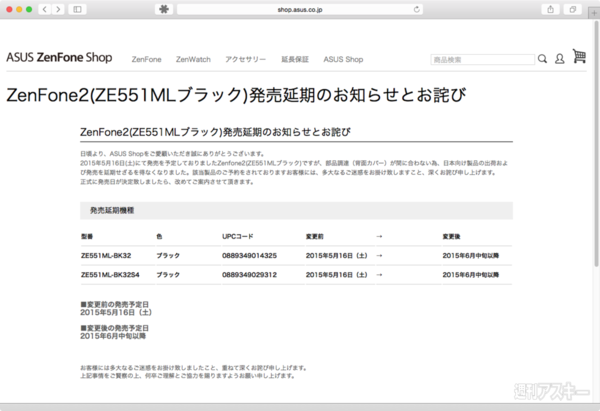
Task: Click the 2015年6月中旬以降 line under 変更後の発売予定日
Action: tap(113, 336)
